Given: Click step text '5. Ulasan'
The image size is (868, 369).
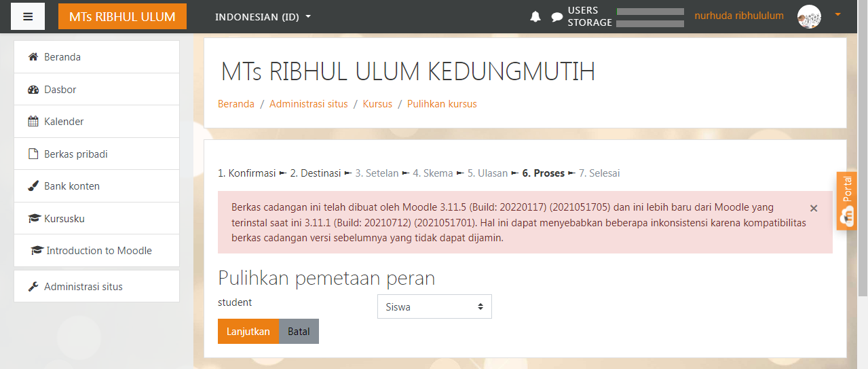Looking at the screenshot, I should tap(487, 173).
